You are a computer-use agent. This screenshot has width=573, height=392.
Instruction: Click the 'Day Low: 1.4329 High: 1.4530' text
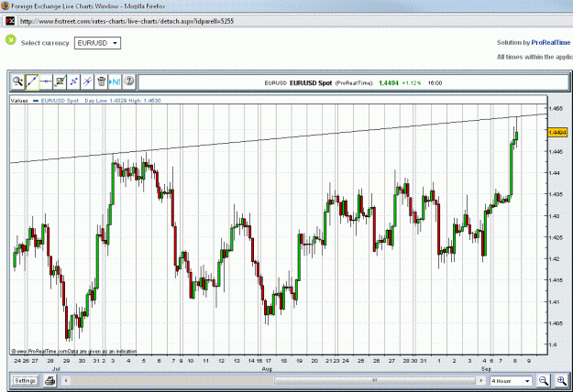point(123,101)
